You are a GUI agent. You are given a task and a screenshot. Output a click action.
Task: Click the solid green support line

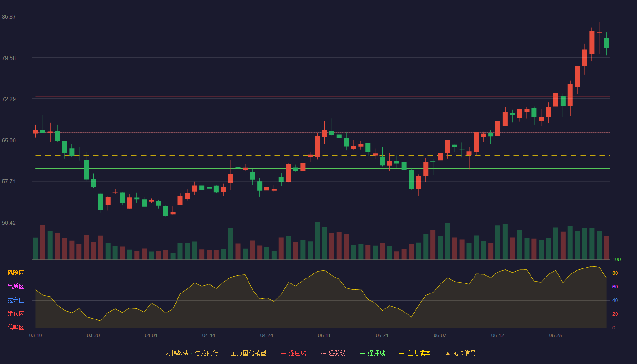click(323, 169)
